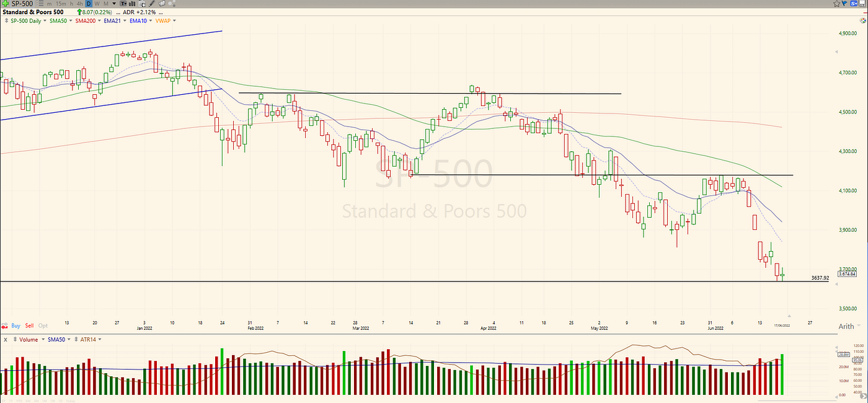Image resolution: width=868 pixels, height=403 pixels.
Task: Click the Arith scale toggle
Action: [x=845, y=326]
